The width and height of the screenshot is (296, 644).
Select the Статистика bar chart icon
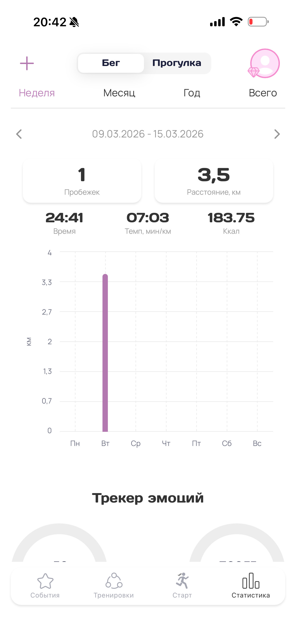[x=251, y=581]
